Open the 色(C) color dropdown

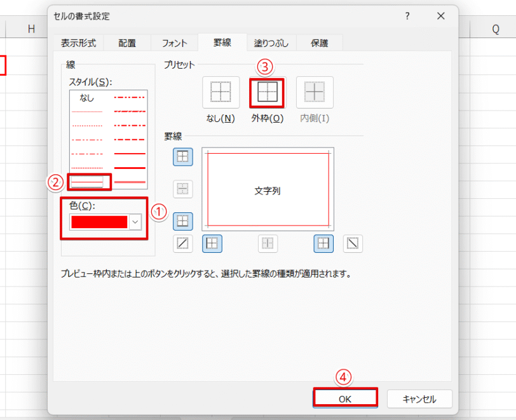pos(135,222)
